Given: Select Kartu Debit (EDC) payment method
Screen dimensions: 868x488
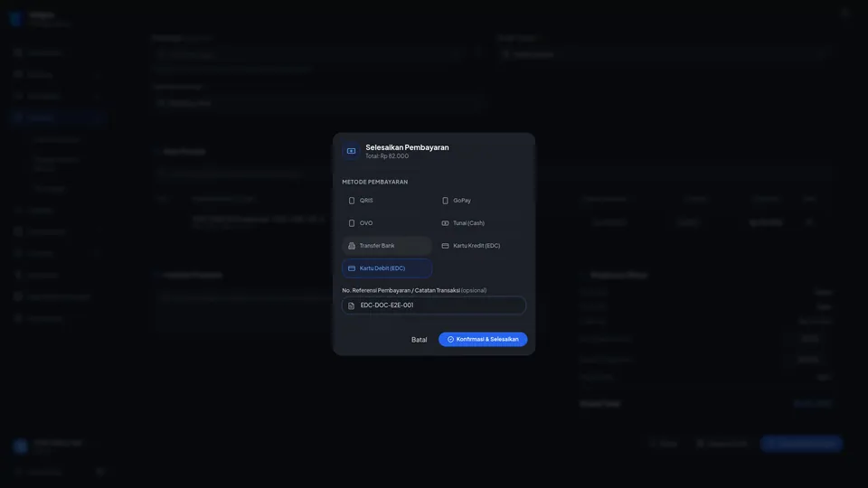Looking at the screenshot, I should pyautogui.click(x=387, y=268).
